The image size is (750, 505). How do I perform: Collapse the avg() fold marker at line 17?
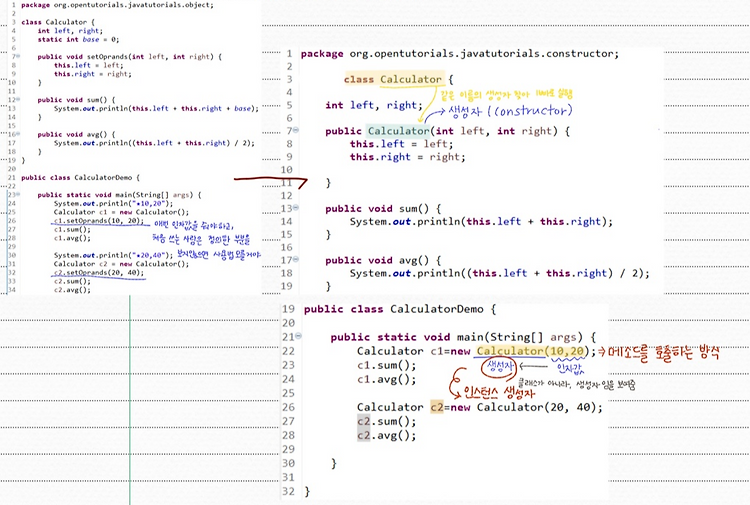click(x=296, y=259)
